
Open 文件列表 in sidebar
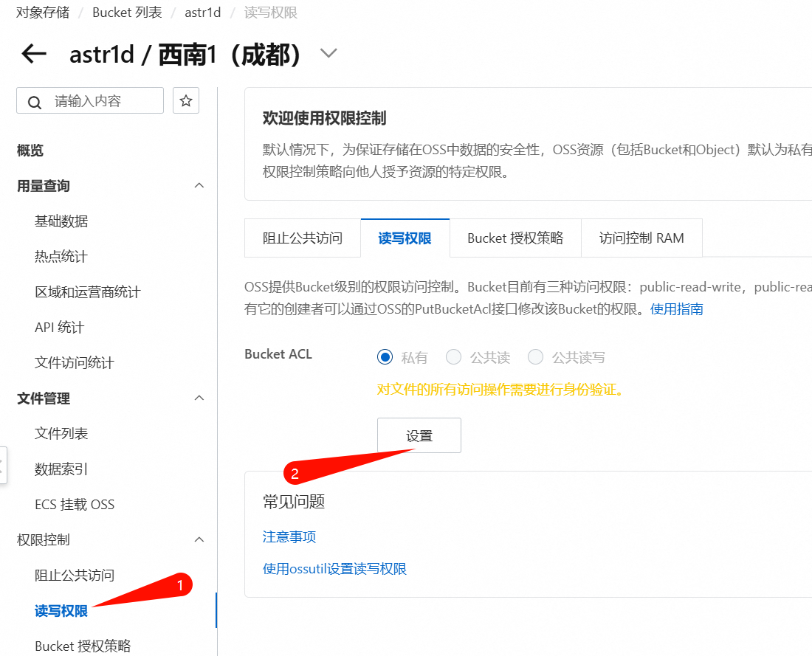[61, 434]
